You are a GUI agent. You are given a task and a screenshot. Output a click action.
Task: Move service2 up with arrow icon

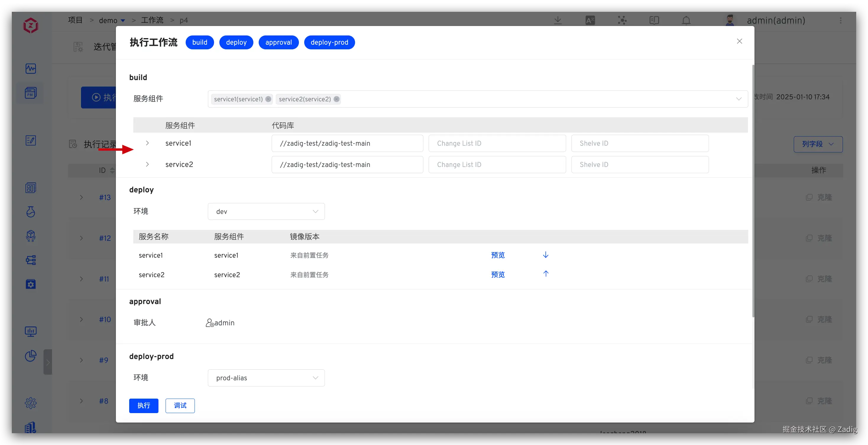pyautogui.click(x=545, y=274)
